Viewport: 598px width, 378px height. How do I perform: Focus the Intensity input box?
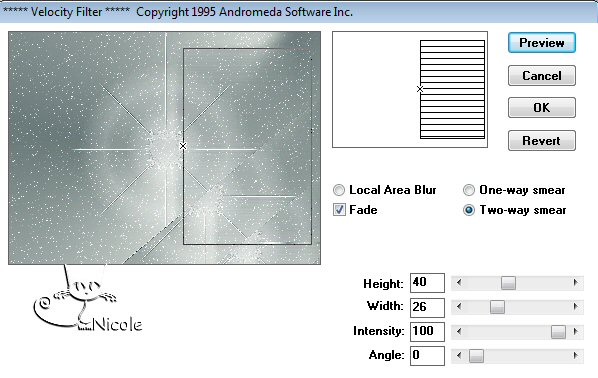tap(427, 331)
